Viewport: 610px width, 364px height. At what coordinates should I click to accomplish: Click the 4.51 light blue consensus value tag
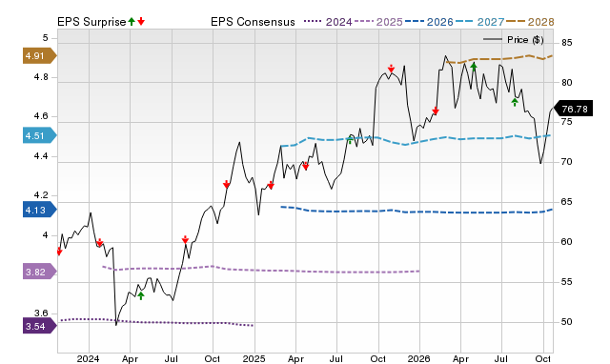click(x=40, y=135)
